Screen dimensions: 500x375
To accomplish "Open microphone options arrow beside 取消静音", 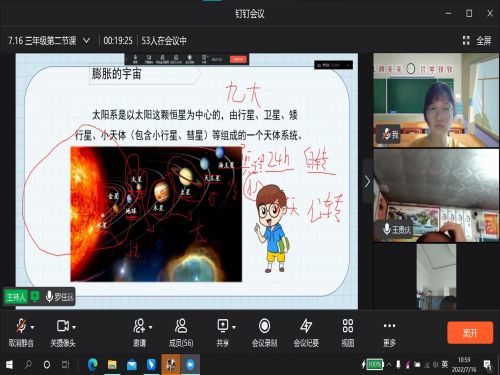I will tap(32, 327).
